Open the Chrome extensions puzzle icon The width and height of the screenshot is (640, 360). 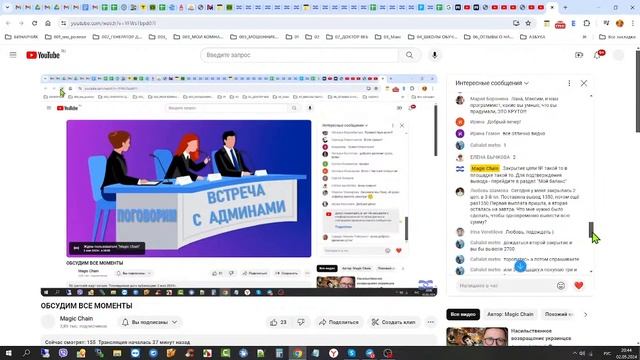coord(587,23)
